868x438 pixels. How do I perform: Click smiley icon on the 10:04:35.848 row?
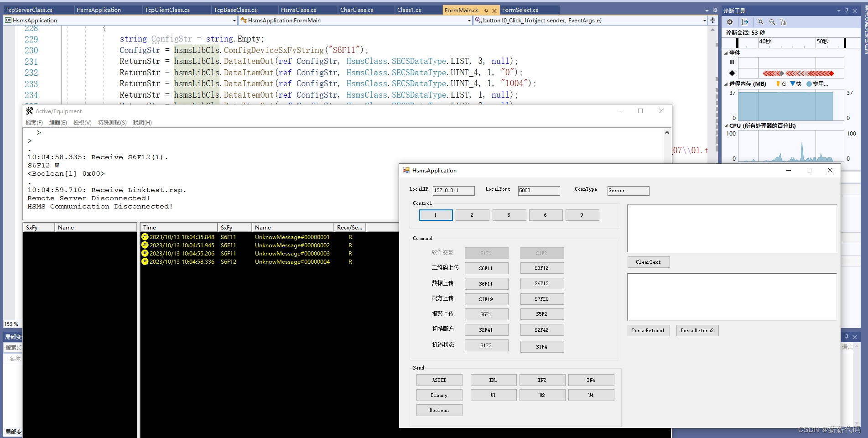(145, 237)
